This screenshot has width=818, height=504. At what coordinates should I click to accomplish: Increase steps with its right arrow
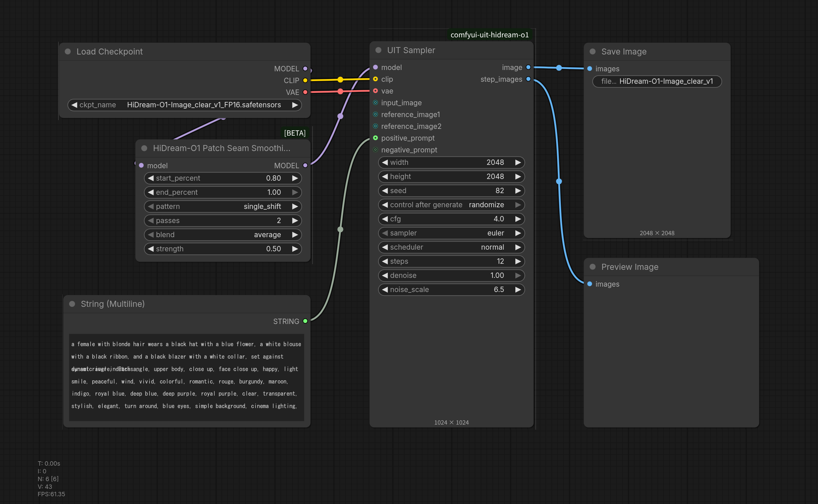[x=518, y=261]
